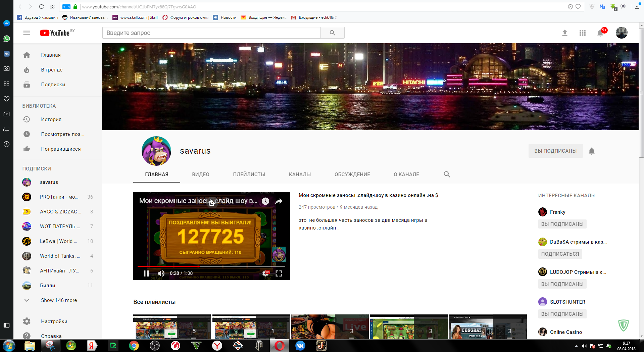This screenshot has height=352, width=644.
Task: Pause the playing video
Action: 146,273
